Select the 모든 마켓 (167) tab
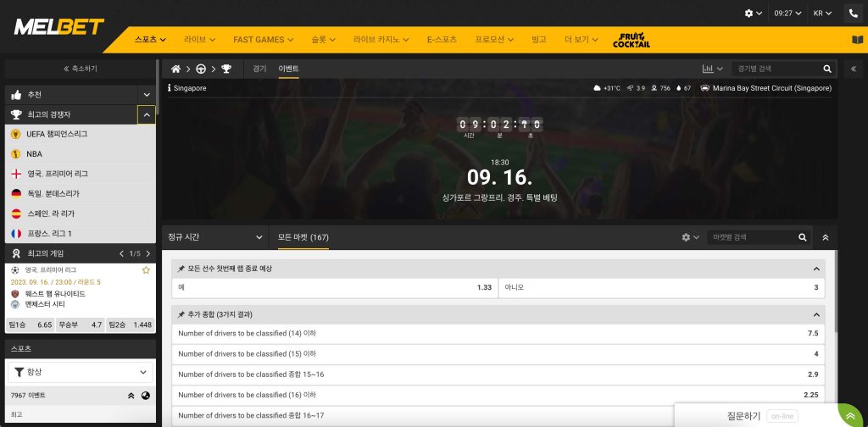Image resolution: width=868 pixels, height=427 pixels. [303, 237]
